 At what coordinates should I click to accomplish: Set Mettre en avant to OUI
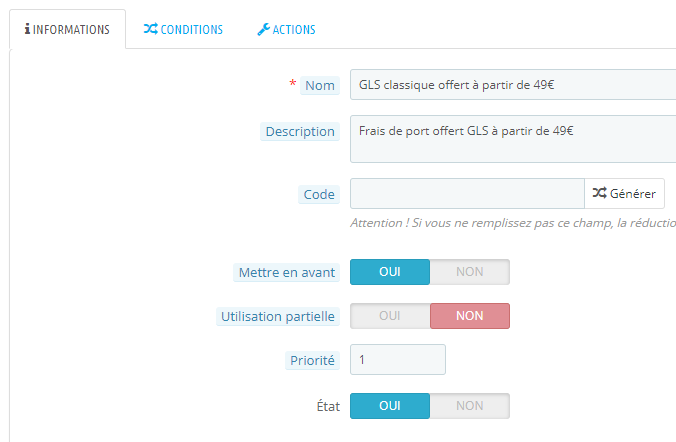coord(389,272)
